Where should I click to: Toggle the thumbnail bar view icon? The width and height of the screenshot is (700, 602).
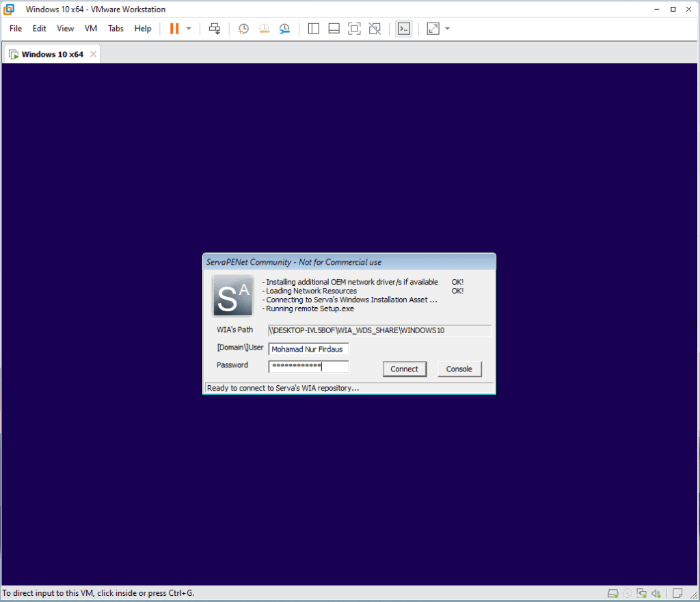(x=334, y=29)
